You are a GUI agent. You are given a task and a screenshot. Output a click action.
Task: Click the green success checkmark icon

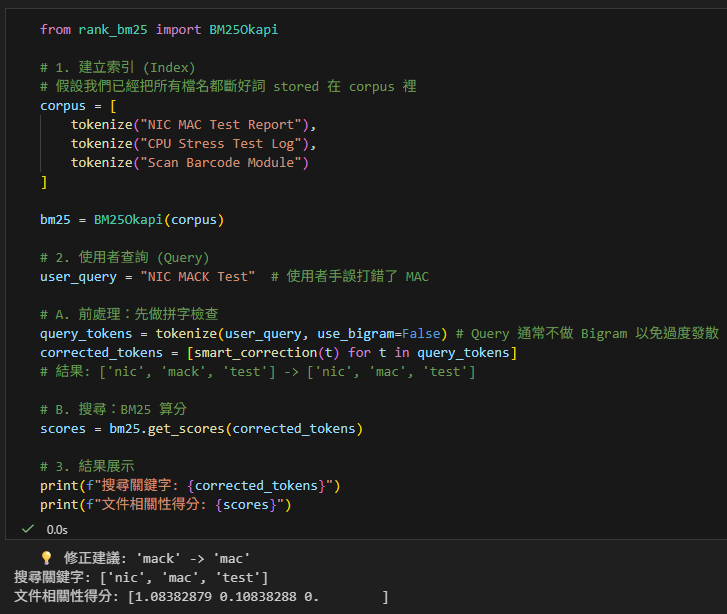(28, 529)
